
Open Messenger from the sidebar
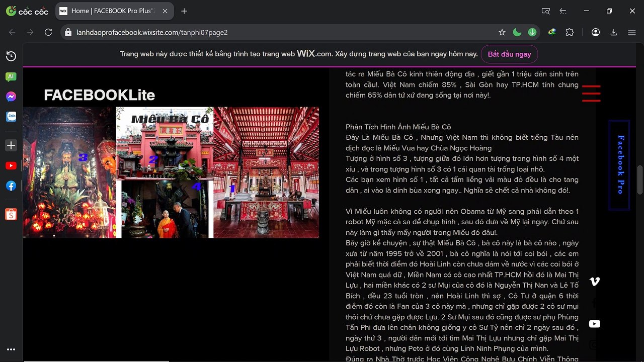point(11,97)
